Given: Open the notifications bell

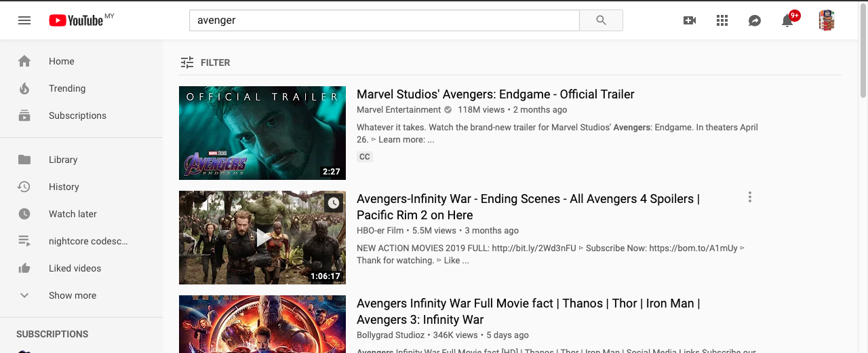Looking at the screenshot, I should 787,20.
